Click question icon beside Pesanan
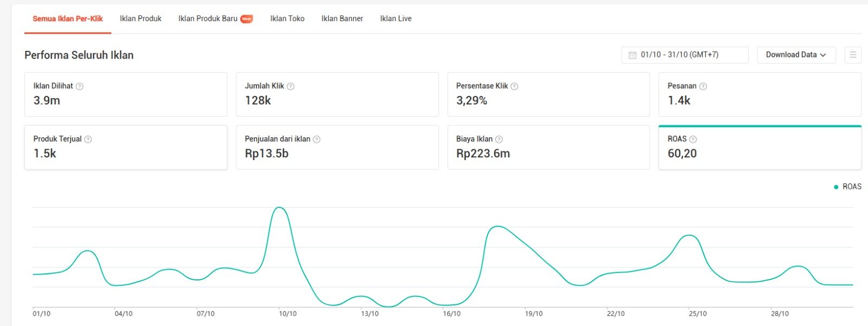868x326 pixels. (x=703, y=86)
